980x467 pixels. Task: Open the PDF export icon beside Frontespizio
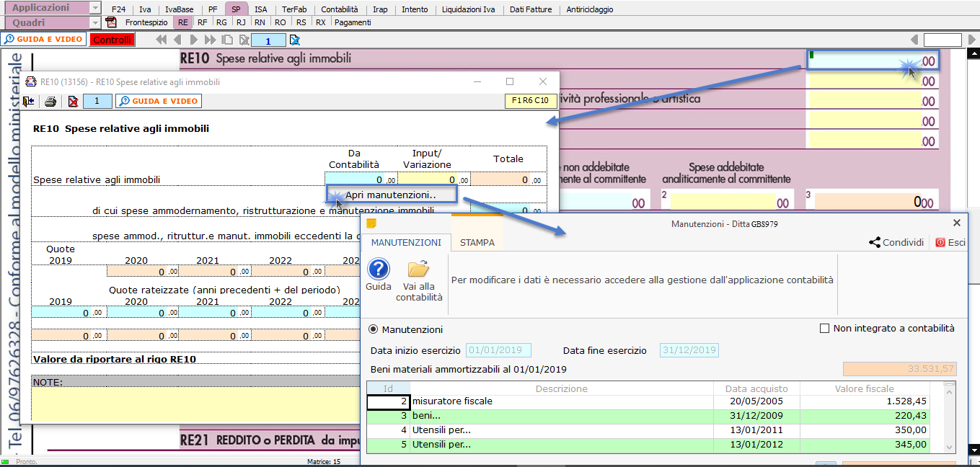click(x=111, y=22)
